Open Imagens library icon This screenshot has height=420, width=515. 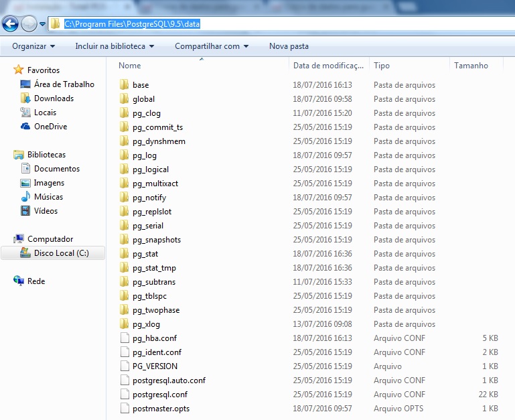tap(25, 183)
